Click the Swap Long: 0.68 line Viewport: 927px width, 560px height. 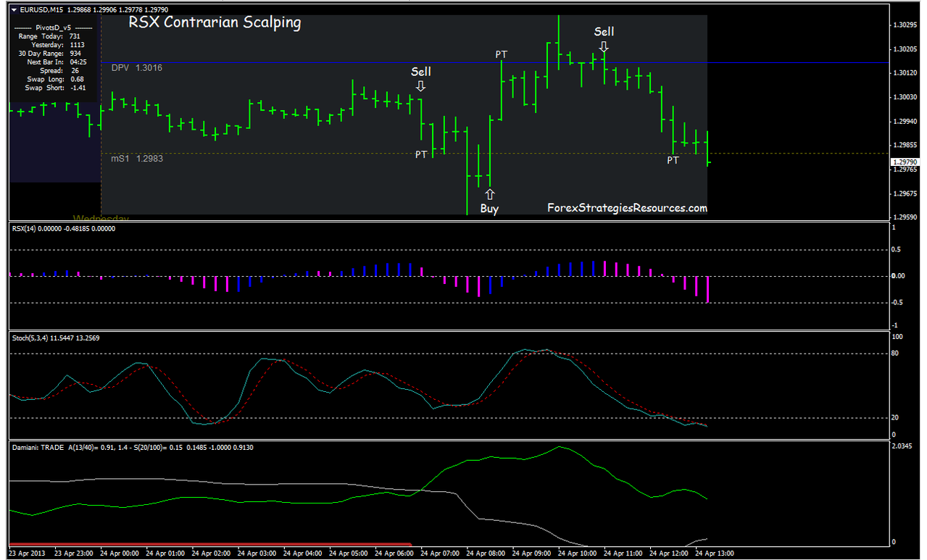54,79
